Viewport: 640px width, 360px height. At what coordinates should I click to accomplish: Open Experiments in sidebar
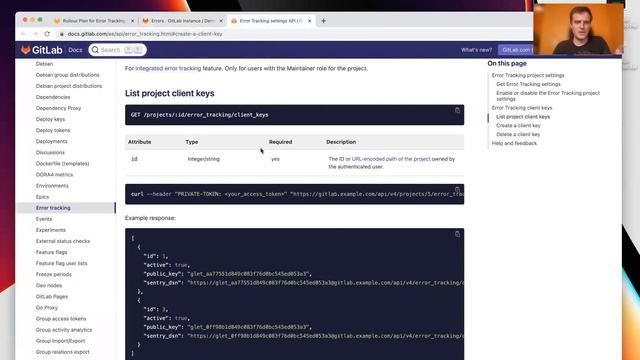51,230
